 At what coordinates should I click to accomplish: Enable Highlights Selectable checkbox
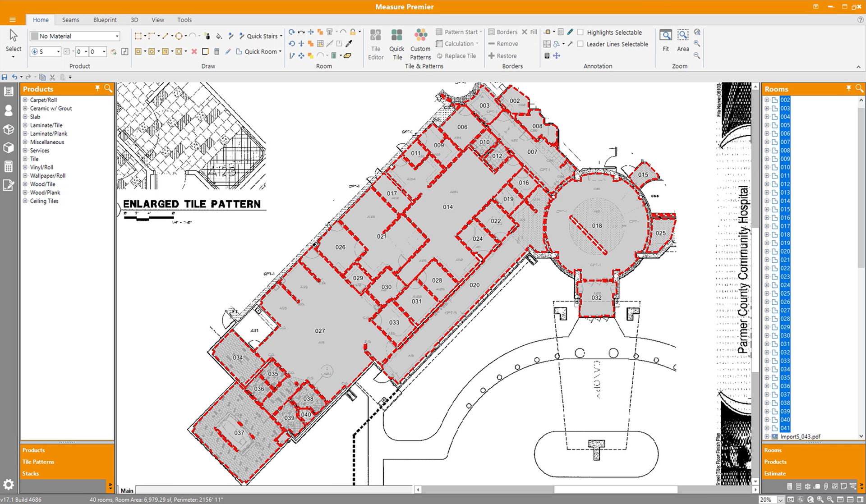coord(581,32)
